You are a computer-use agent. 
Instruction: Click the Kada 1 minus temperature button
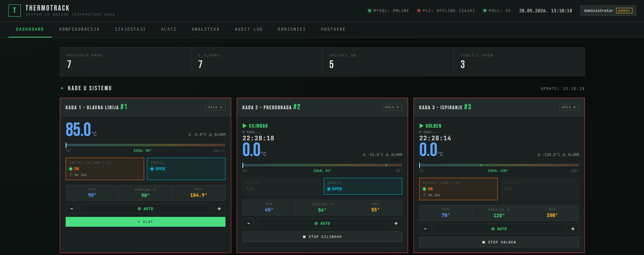point(72,209)
